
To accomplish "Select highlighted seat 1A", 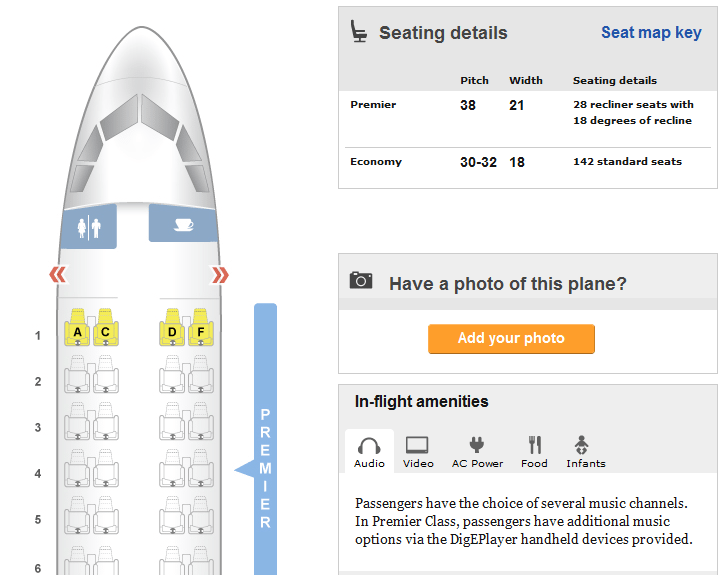I will click(x=78, y=331).
